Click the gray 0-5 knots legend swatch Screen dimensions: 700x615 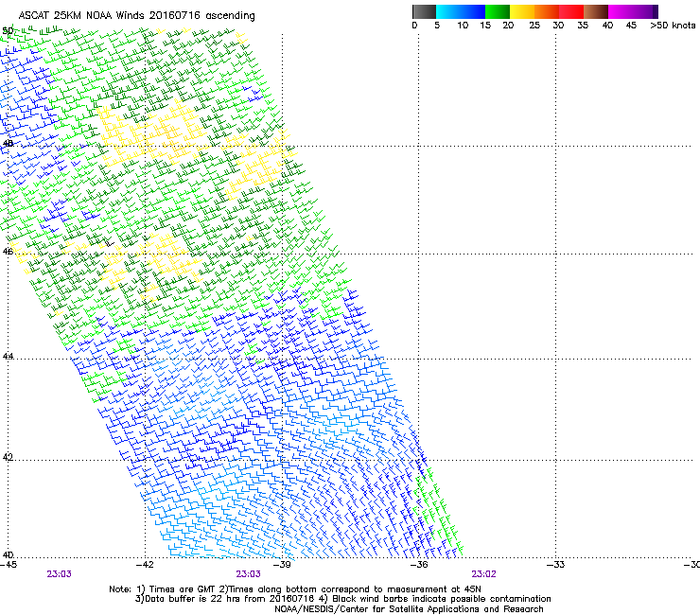[x=424, y=11]
